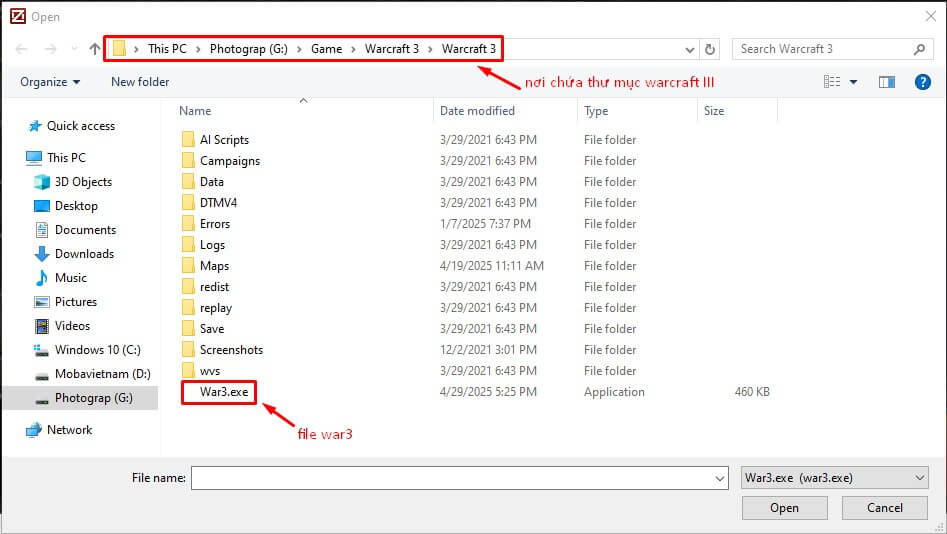This screenshot has width=947, height=534.
Task: Refresh the Warcraft 3 folder view
Action: (x=710, y=49)
